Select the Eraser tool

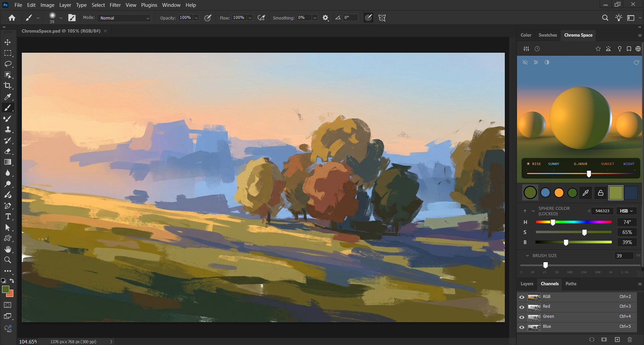(x=8, y=151)
